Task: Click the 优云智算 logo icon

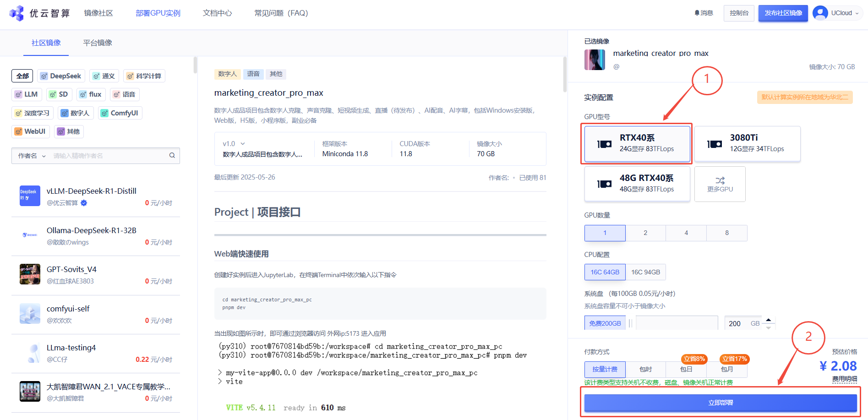Action: [x=16, y=13]
